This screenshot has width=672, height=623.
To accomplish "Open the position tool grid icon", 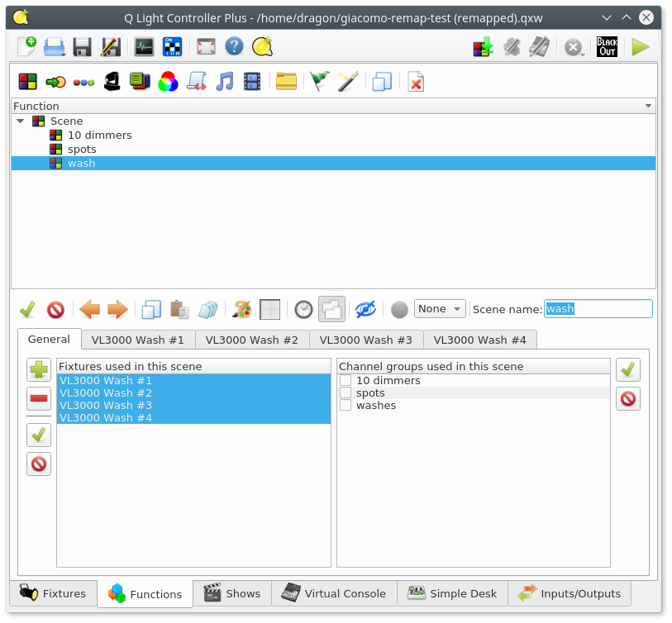I will [270, 309].
